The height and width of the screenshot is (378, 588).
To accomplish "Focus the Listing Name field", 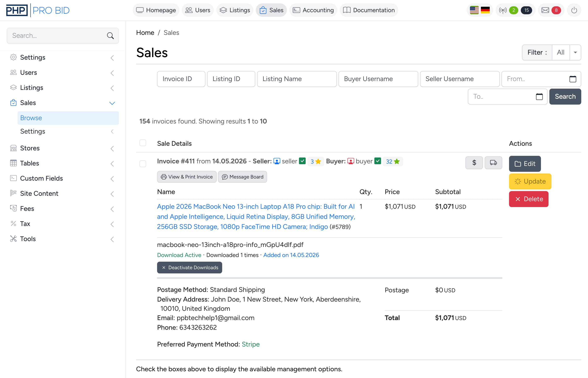I will pos(297,79).
